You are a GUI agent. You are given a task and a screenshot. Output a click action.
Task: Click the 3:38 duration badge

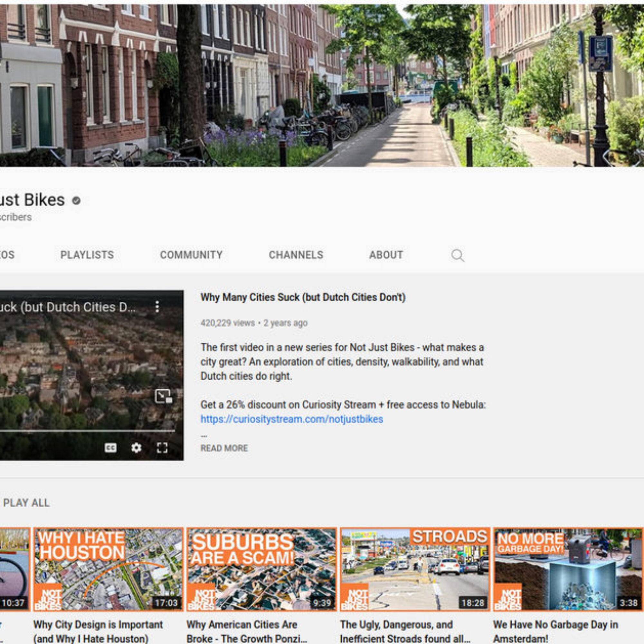point(629,603)
